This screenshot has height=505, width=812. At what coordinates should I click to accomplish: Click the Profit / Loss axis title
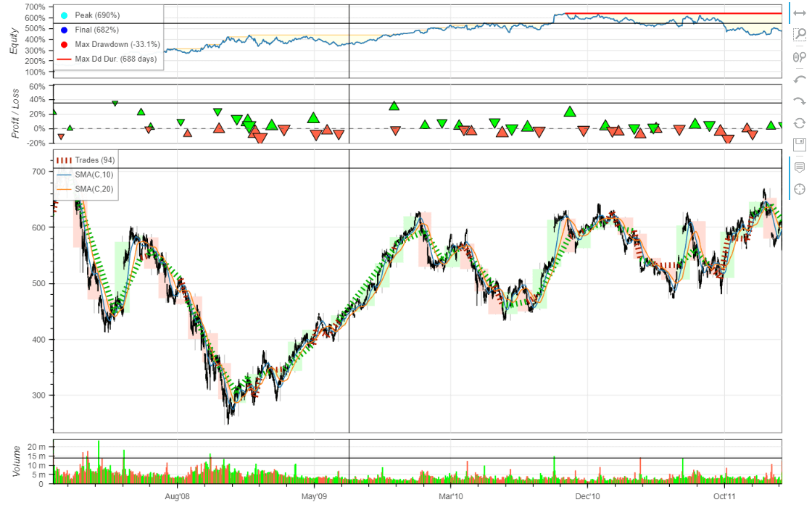(15, 114)
